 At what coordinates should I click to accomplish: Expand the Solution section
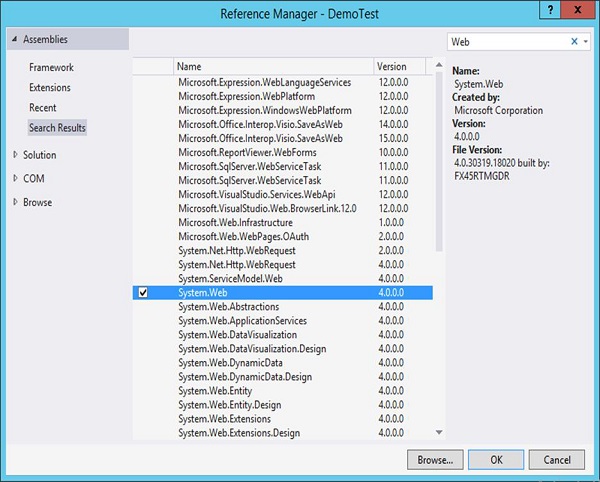pyautogui.click(x=14, y=155)
